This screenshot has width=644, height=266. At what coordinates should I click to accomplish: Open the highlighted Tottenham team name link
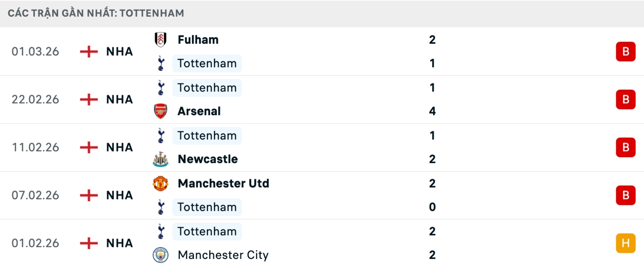(207, 63)
